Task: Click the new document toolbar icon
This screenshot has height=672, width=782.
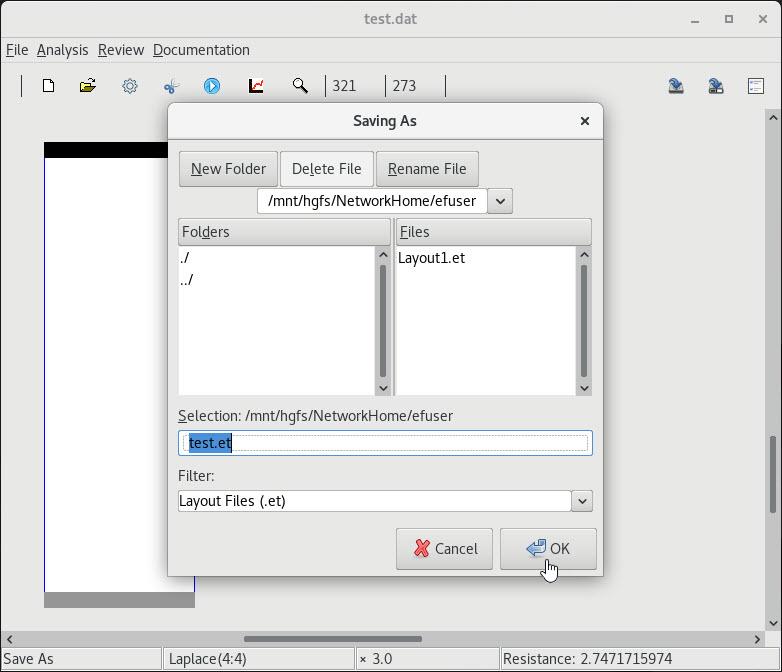Action: click(48, 86)
